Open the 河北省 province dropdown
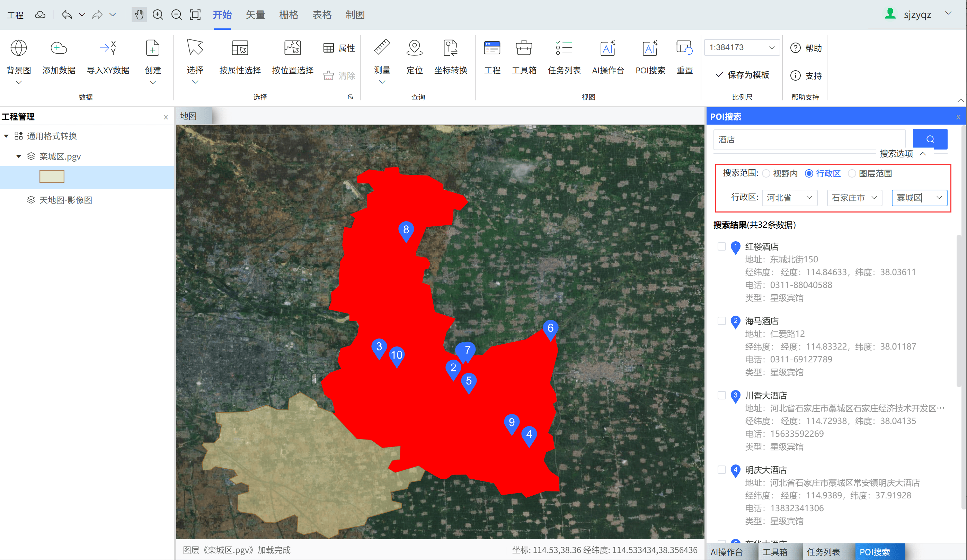The width and height of the screenshot is (967, 560). pyautogui.click(x=789, y=198)
